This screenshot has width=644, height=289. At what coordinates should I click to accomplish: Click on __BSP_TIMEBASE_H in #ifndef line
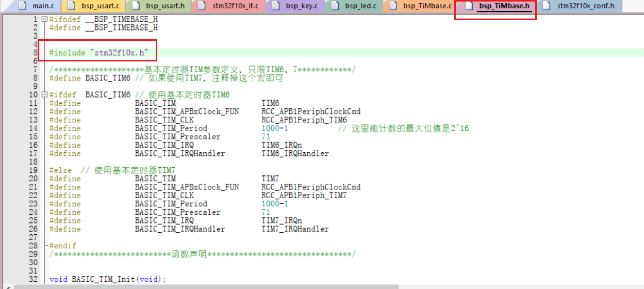coord(121,20)
